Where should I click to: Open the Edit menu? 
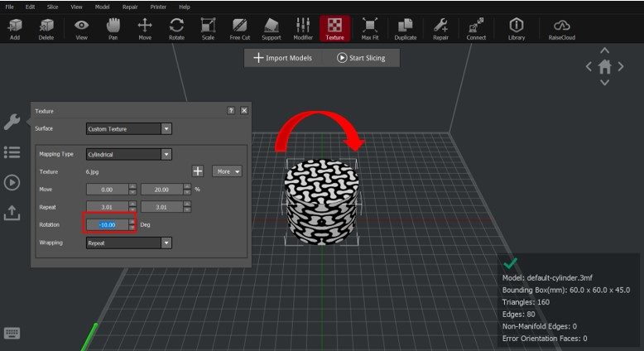pyautogui.click(x=30, y=7)
